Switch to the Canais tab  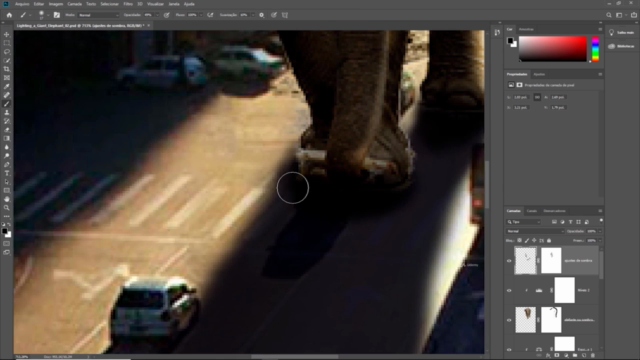531,211
